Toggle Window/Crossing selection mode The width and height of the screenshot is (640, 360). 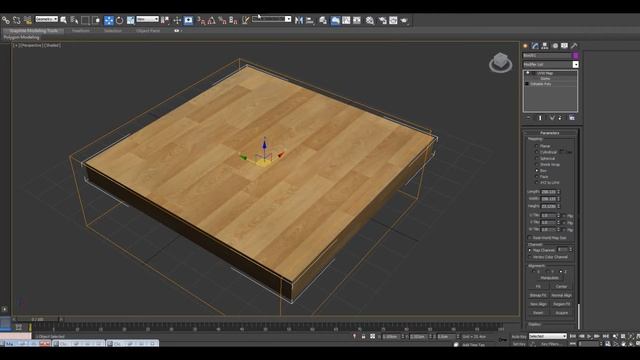click(x=96, y=20)
